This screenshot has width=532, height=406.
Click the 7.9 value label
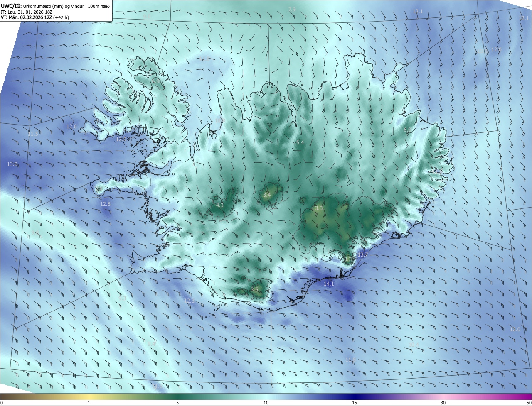(x=292, y=9)
